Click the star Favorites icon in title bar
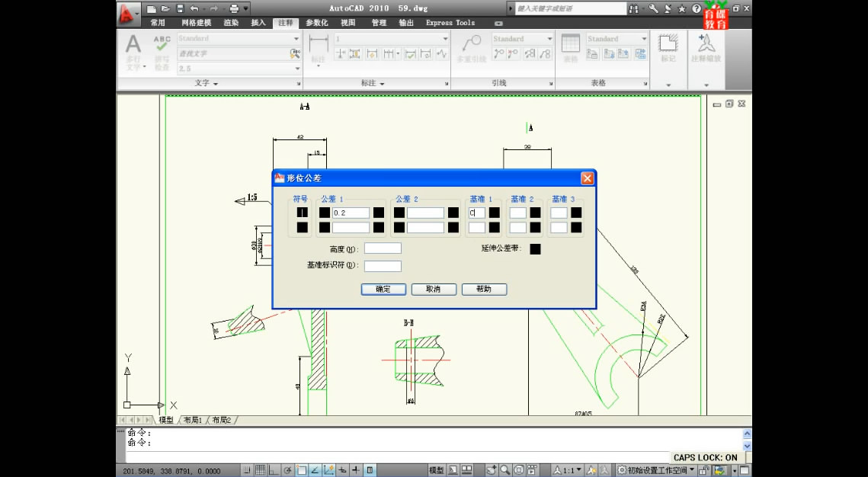Image resolution: width=868 pixels, height=477 pixels. (x=682, y=8)
